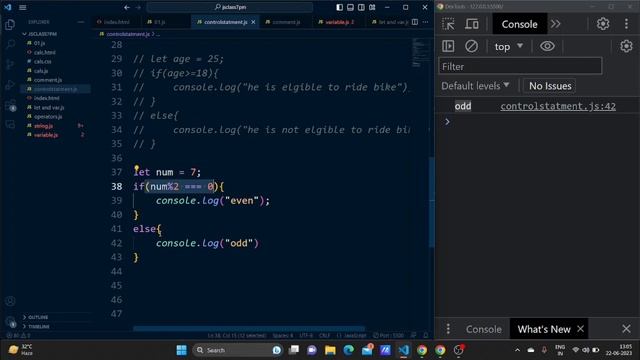The image size is (640, 360).
Task: Click the lightbulb quick-fix on line 37
Action: (136, 168)
